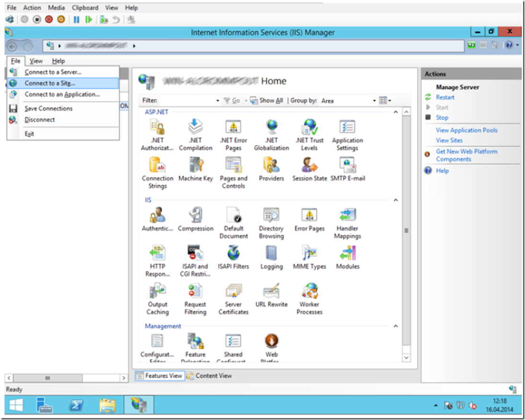This screenshot has height=420, width=525.
Task: Open the .NET Globalization feature
Action: tap(272, 135)
